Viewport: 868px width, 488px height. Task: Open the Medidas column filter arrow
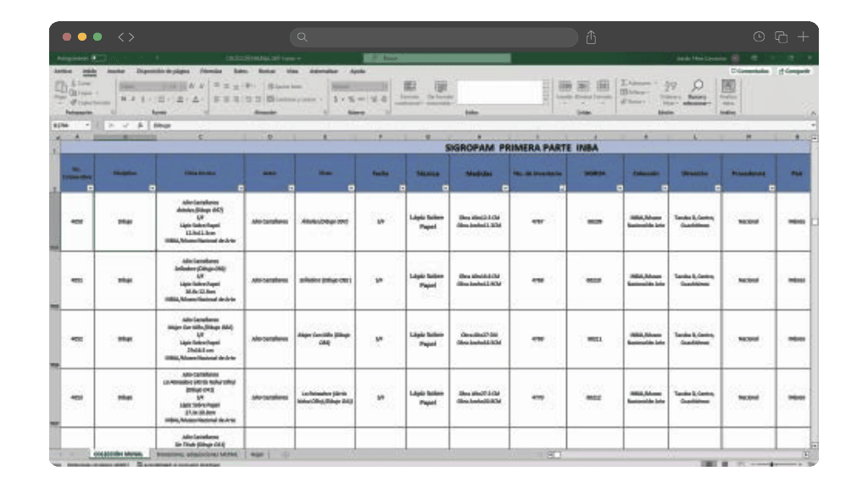tap(505, 188)
